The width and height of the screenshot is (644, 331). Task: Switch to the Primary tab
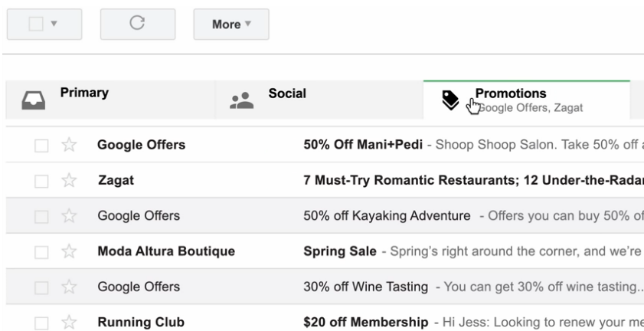[x=110, y=100]
